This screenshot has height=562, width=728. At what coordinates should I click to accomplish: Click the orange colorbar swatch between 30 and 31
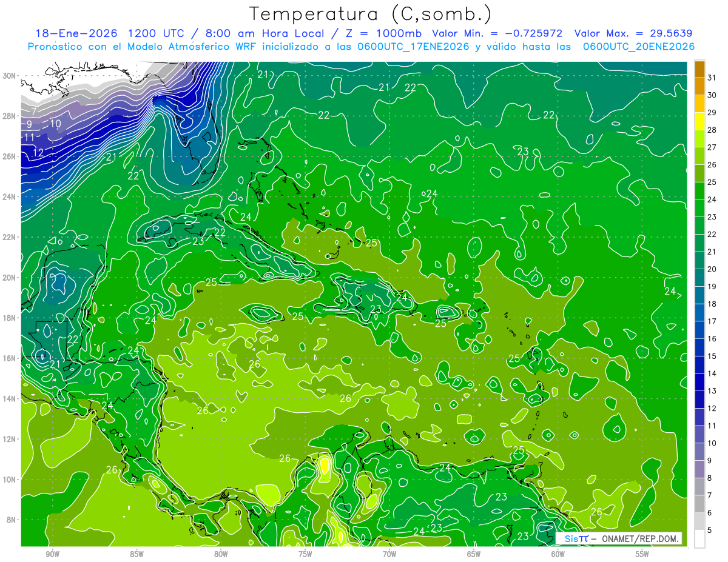(699, 86)
